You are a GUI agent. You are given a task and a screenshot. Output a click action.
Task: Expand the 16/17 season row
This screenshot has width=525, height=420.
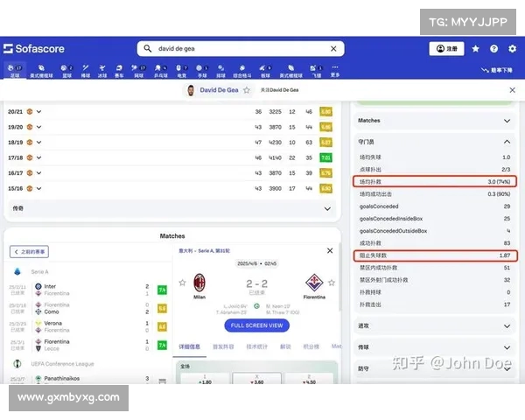38,173
